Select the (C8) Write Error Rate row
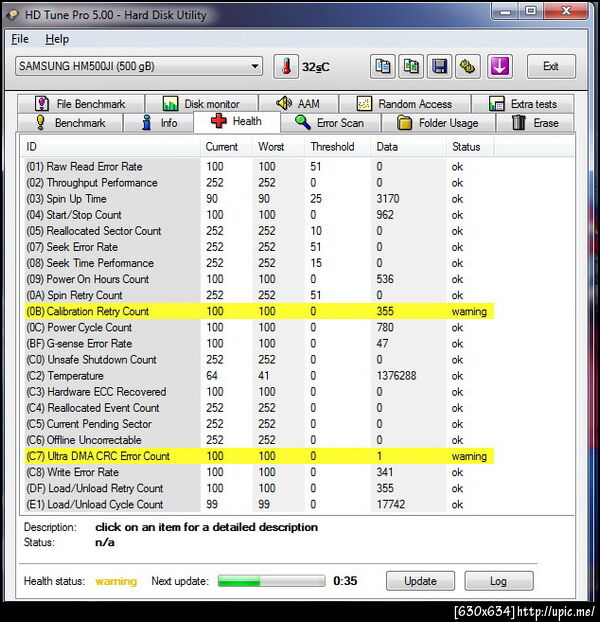The height and width of the screenshot is (622, 600). (x=257, y=472)
